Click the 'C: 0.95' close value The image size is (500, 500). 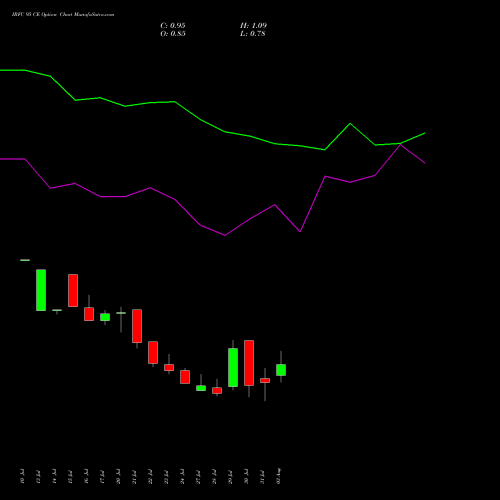[x=173, y=26]
